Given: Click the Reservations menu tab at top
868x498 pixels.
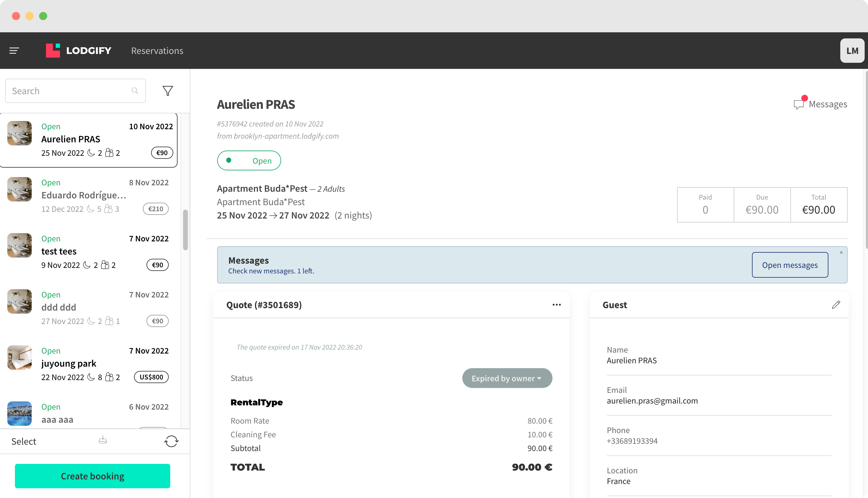Looking at the screenshot, I should 157,51.
